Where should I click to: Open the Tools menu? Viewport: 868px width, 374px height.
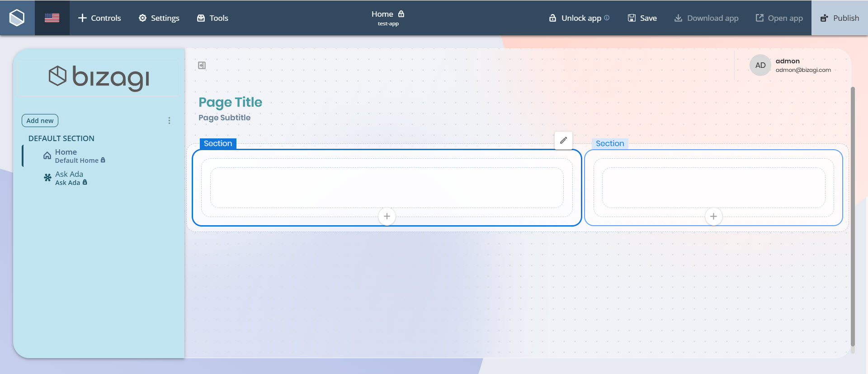pyautogui.click(x=212, y=18)
